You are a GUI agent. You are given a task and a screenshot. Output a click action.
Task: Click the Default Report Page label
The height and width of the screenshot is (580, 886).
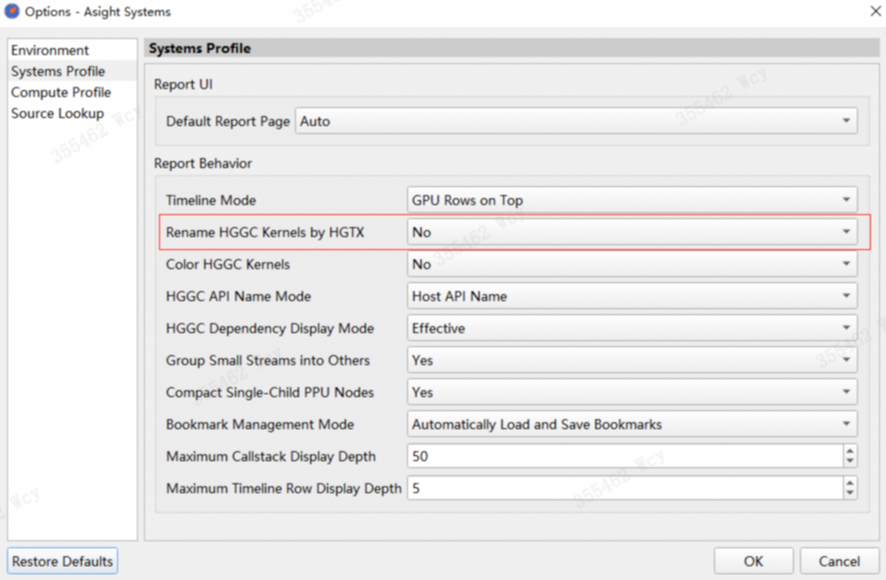(228, 121)
